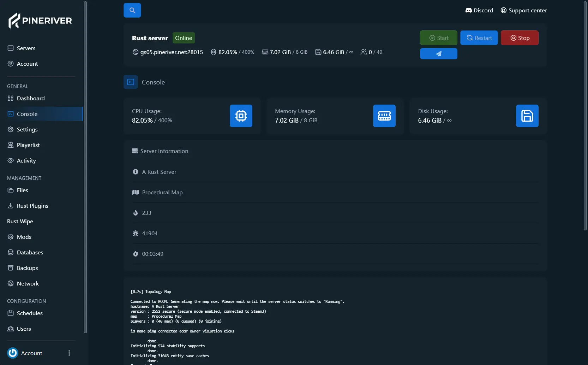Viewport: 588px width, 365px height.
Task: Open the Files manager
Action: [x=41, y=190]
